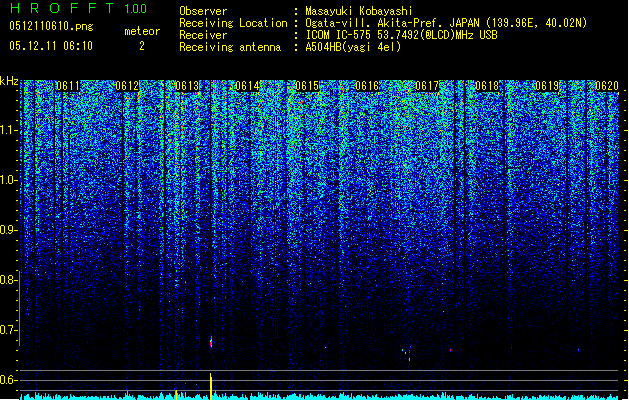Click the Observer label
The height and width of the screenshot is (400, 629).
click(203, 11)
